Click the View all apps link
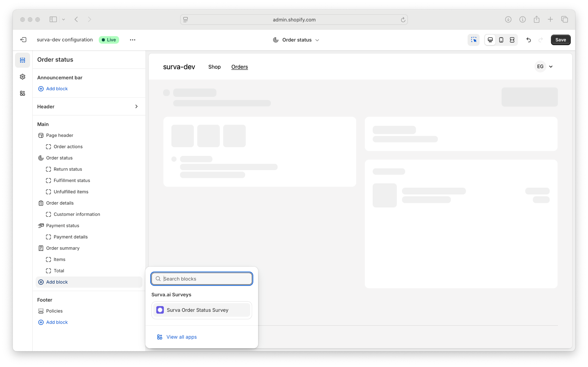The image size is (588, 367). [x=181, y=337]
